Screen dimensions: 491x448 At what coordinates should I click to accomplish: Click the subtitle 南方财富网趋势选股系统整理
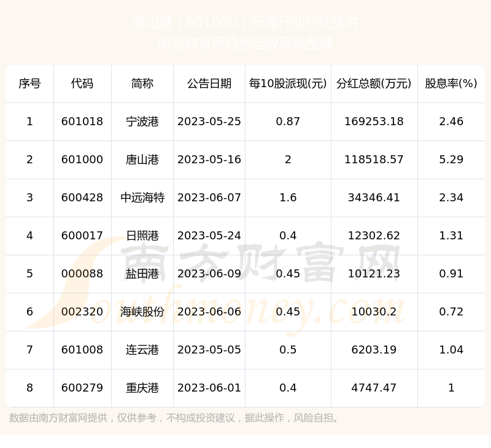245,43
